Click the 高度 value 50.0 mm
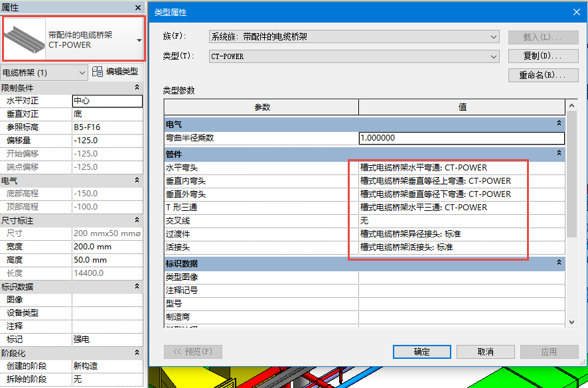588x388 pixels. click(x=108, y=260)
